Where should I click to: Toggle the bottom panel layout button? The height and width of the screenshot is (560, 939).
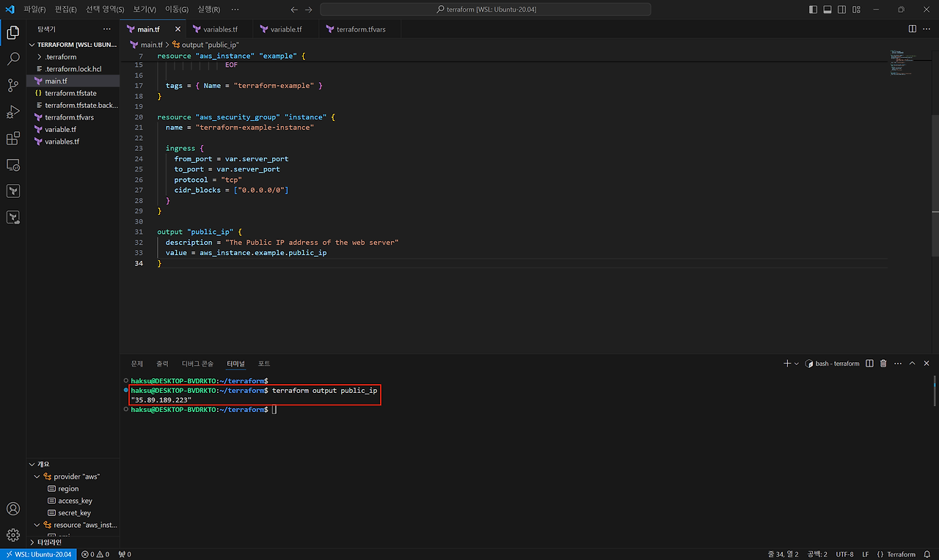[827, 10]
